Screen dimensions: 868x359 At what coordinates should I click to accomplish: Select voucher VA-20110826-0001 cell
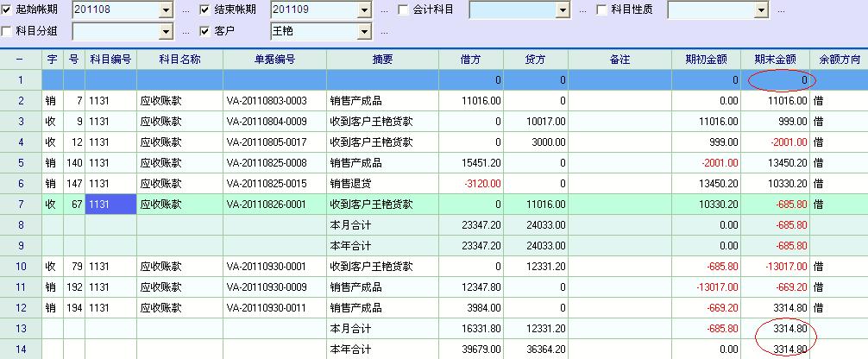pyautogui.click(x=274, y=205)
